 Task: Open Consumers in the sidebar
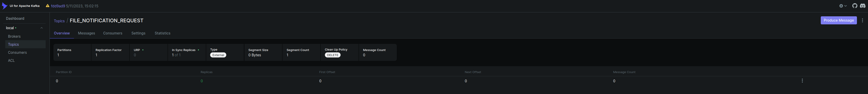[17, 52]
